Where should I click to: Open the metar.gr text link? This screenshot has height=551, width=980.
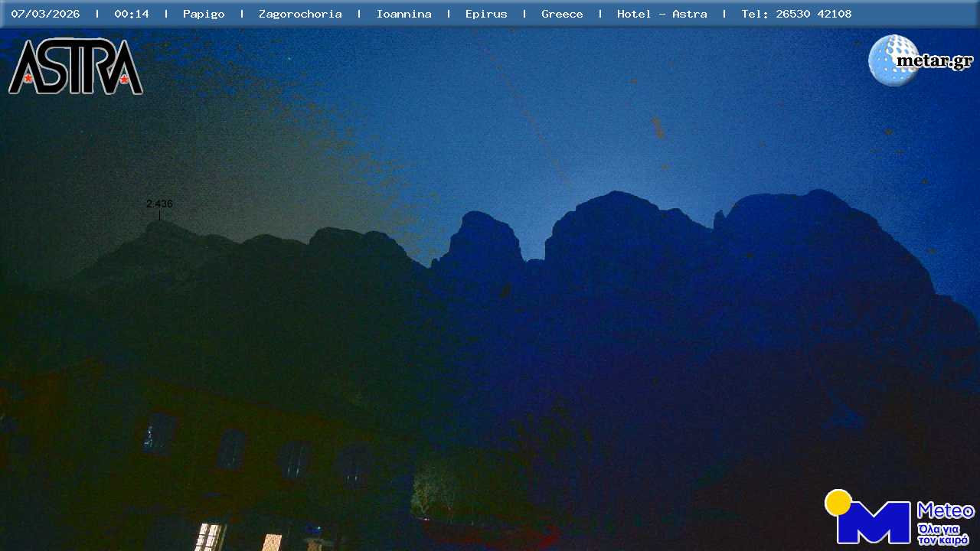(x=934, y=60)
